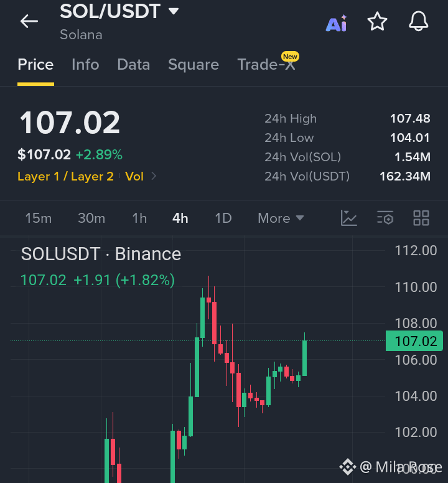Image resolution: width=448 pixels, height=483 pixels.
Task: Open the grid layout icon
Action: point(421,218)
